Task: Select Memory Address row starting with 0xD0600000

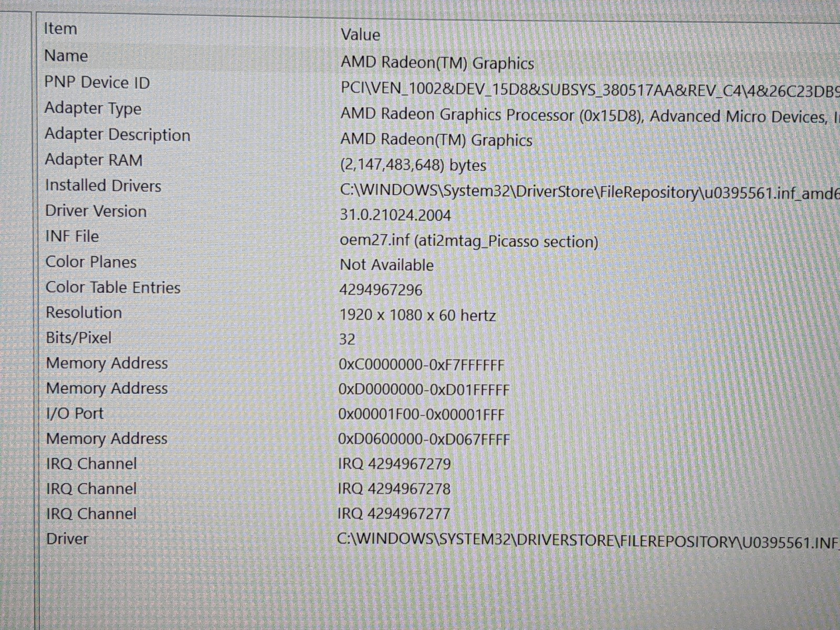Action: 107,438
